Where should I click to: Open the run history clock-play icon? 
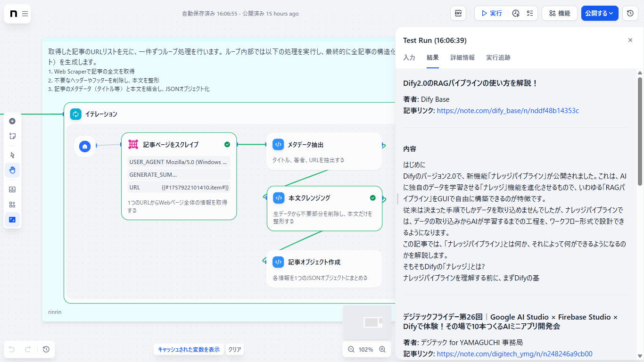[x=516, y=13]
